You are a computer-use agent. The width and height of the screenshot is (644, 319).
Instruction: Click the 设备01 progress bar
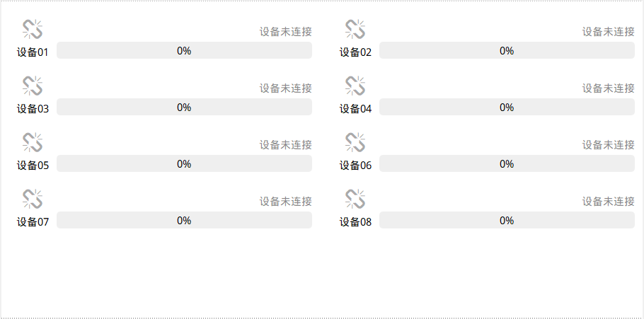coord(184,51)
